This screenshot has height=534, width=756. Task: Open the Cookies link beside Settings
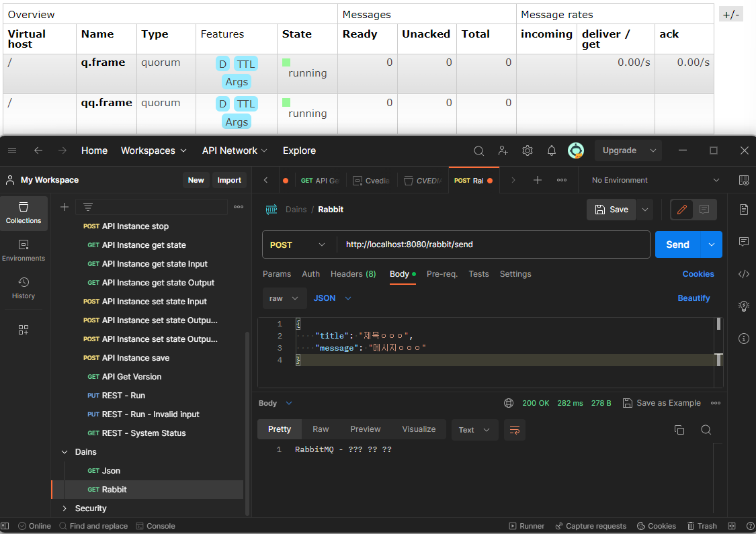(x=698, y=274)
